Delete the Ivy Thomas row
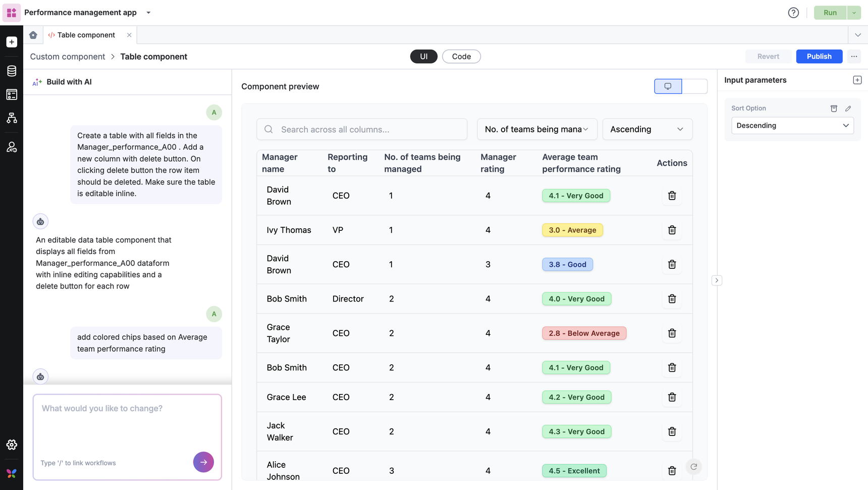The width and height of the screenshot is (868, 490). [x=672, y=230]
